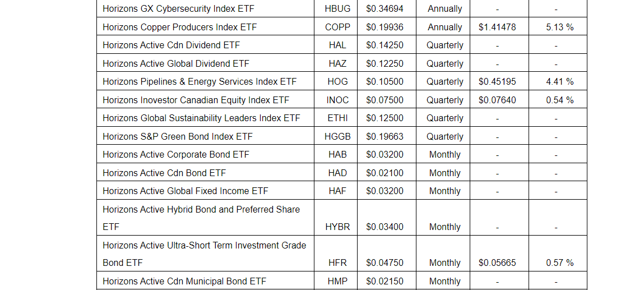
Task: Click the Horizons S&P Green Bond Index ETF
Action: click(177, 136)
